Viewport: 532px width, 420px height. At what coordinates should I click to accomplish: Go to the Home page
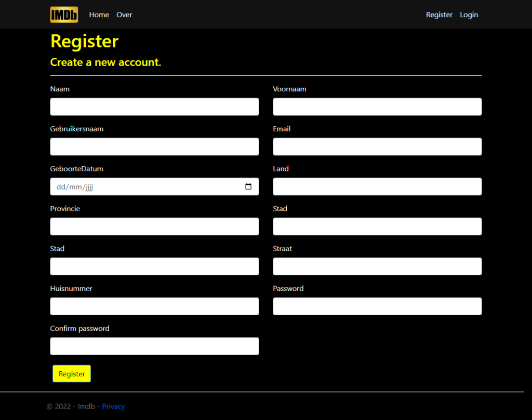point(99,15)
